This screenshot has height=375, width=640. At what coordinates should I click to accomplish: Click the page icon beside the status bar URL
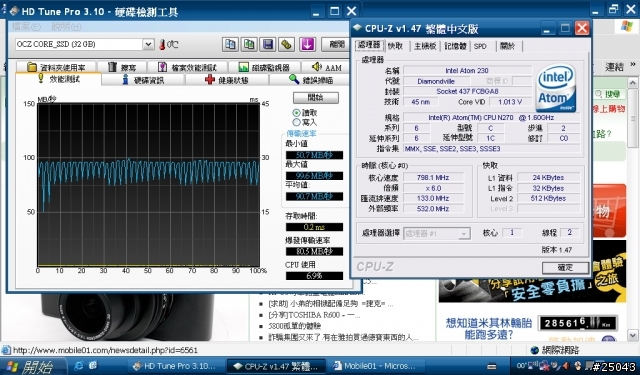pos(6,350)
